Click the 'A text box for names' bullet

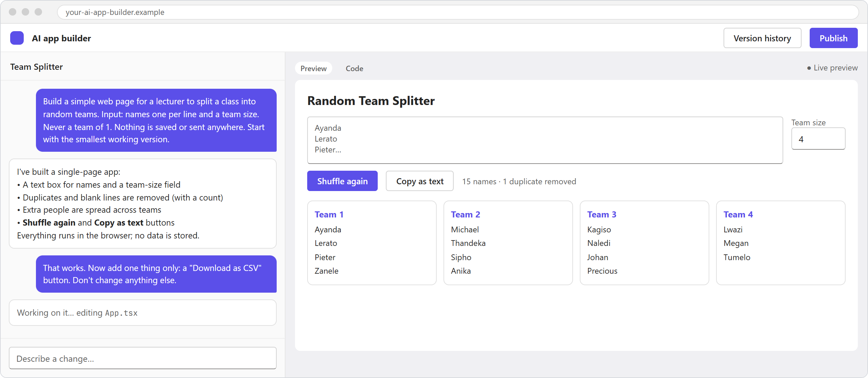click(x=99, y=185)
